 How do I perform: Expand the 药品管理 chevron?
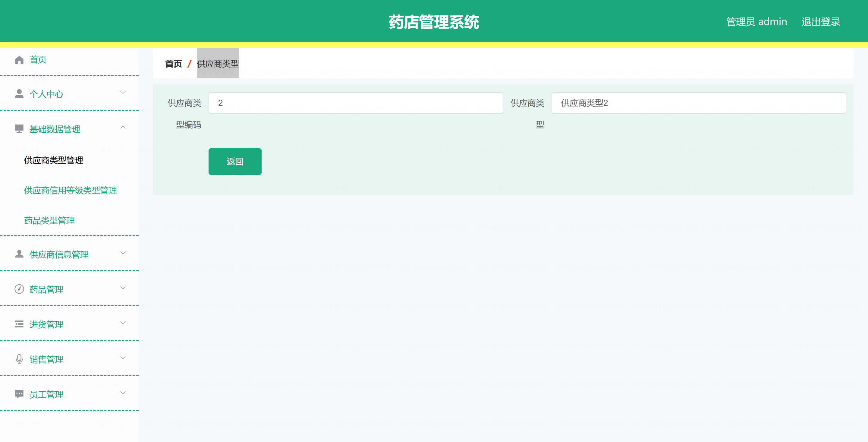123,288
